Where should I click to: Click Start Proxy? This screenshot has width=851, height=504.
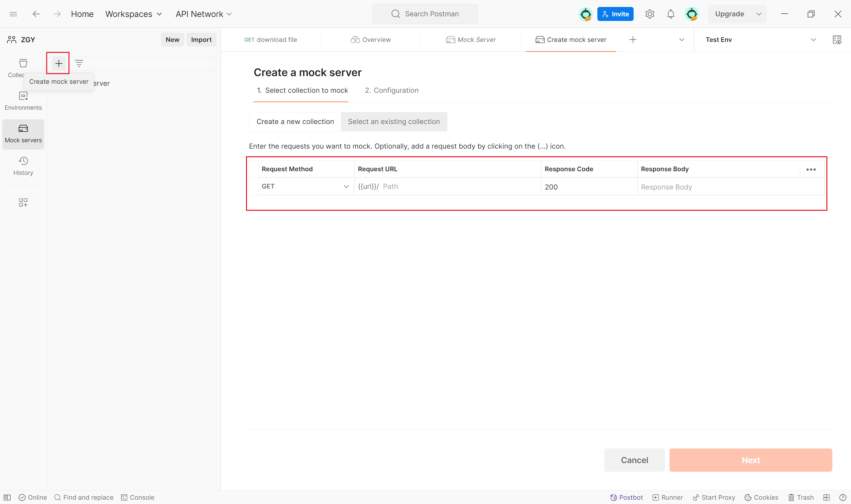(x=713, y=497)
